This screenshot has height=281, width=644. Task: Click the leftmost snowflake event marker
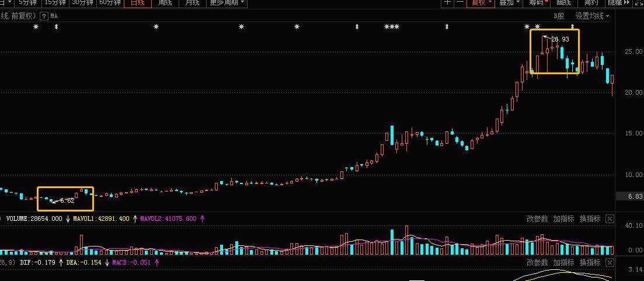[36, 27]
